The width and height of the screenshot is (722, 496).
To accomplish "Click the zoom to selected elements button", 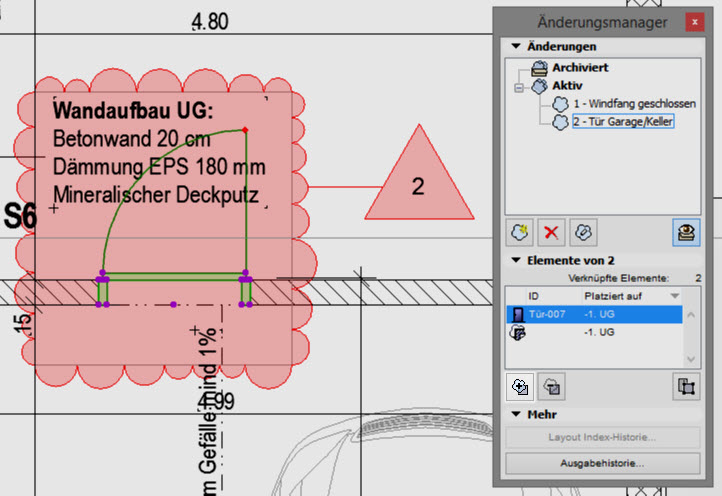I will [x=686, y=386].
